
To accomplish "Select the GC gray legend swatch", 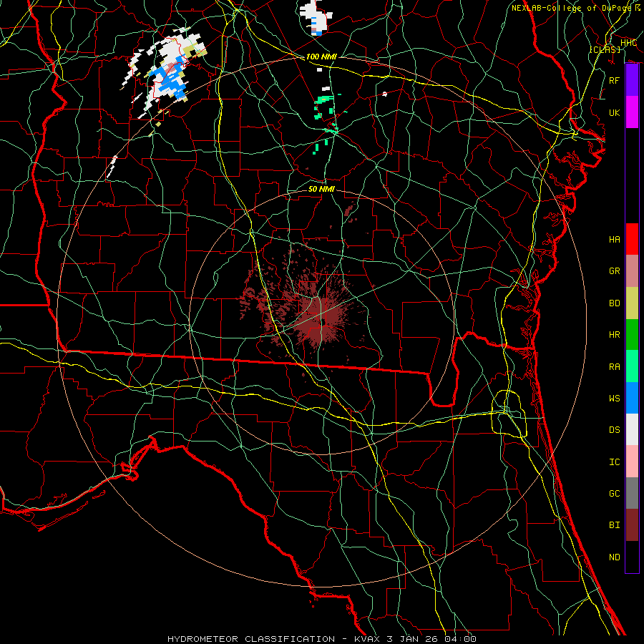I will coord(632,493).
